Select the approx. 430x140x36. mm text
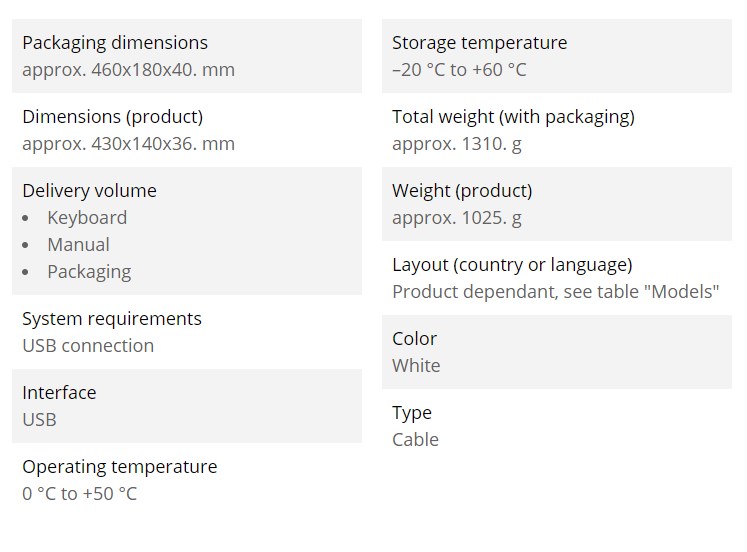Image resolution: width=747 pixels, height=552 pixels. (129, 144)
